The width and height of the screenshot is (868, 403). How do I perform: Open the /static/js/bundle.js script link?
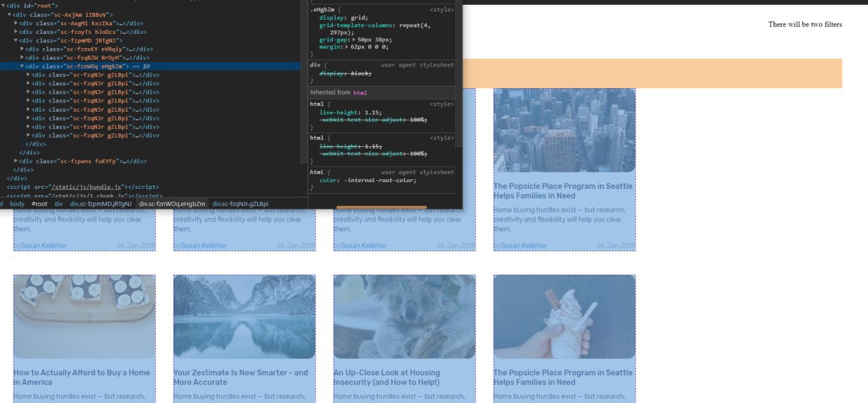pyautogui.click(x=86, y=186)
